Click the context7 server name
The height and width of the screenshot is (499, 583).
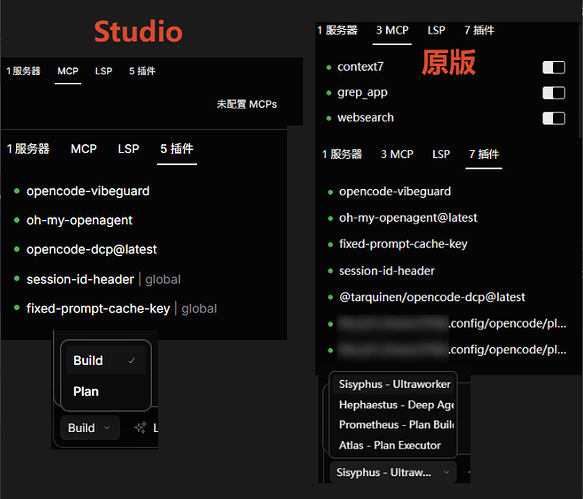pyautogui.click(x=360, y=67)
